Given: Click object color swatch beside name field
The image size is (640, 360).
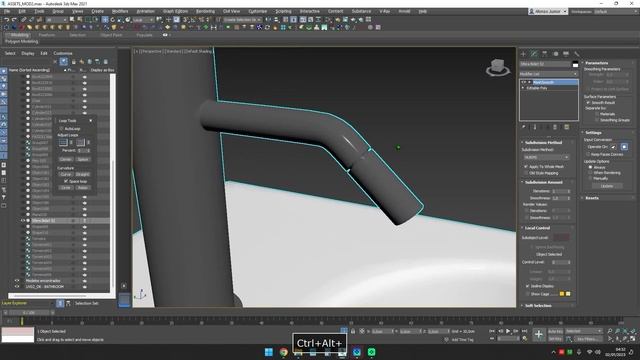Looking at the screenshot, I should pos(576,64).
